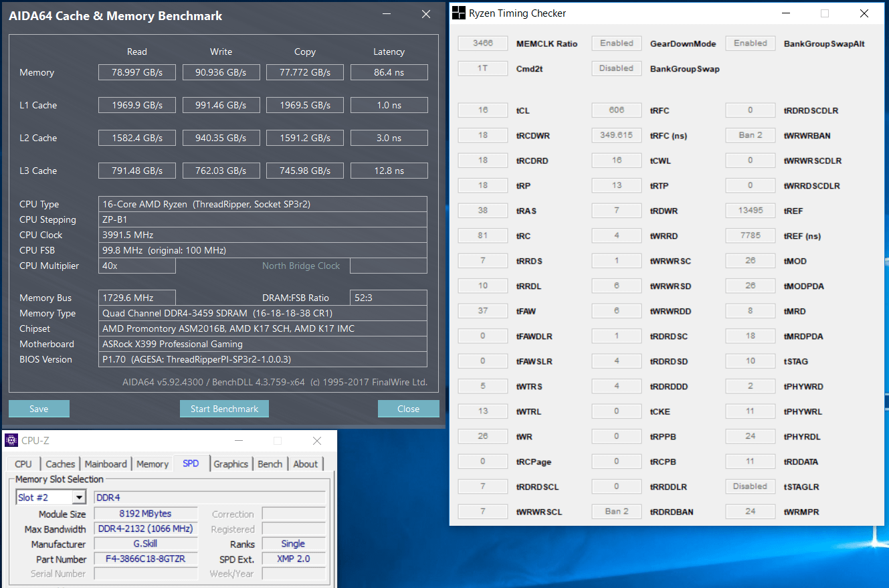Click the tWRMPR value 24 field
889x588 pixels.
(x=751, y=512)
